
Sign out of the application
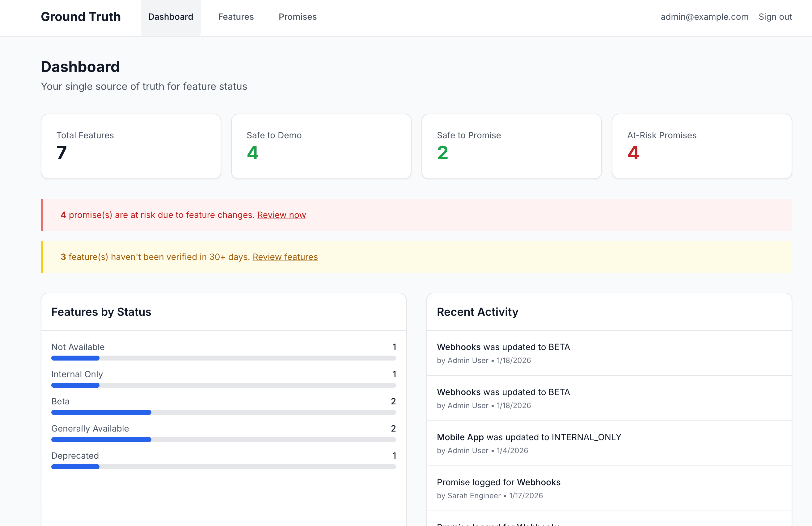coord(775,17)
